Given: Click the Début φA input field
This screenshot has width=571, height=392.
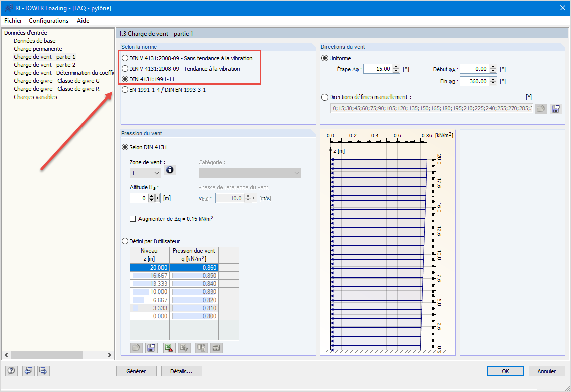Looking at the screenshot, I should (474, 69).
